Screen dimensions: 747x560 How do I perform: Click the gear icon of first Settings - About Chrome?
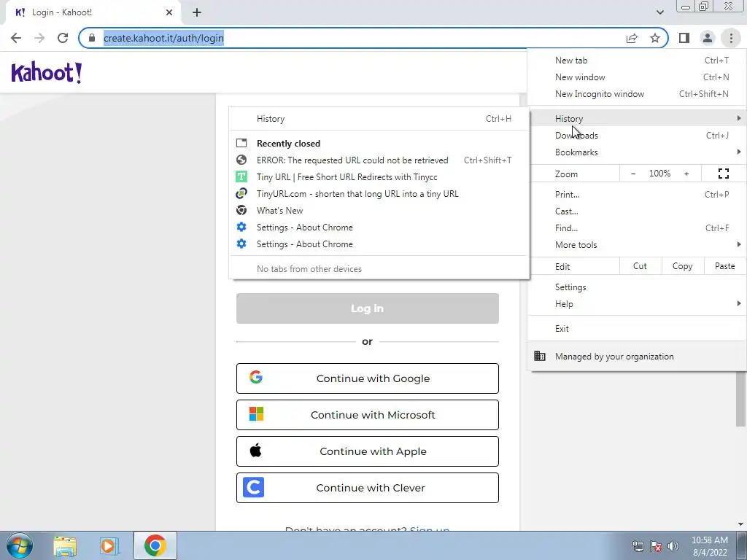point(241,227)
